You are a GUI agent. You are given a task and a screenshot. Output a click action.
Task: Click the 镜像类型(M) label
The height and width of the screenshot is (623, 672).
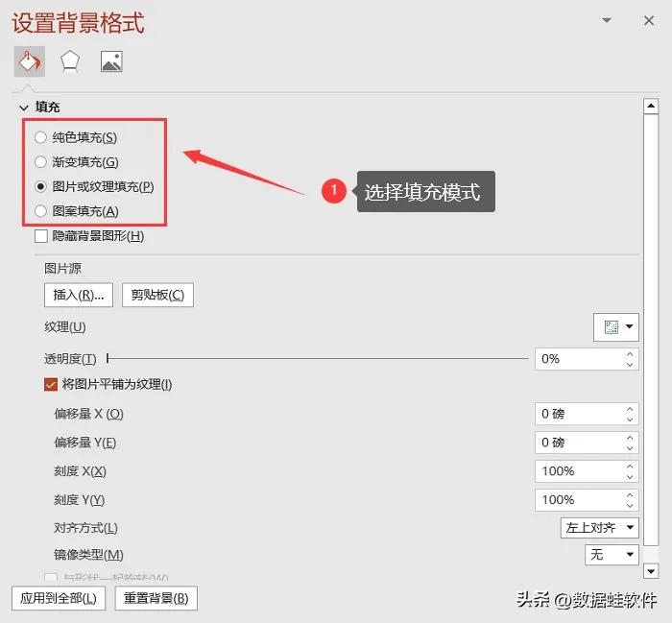coord(88,555)
